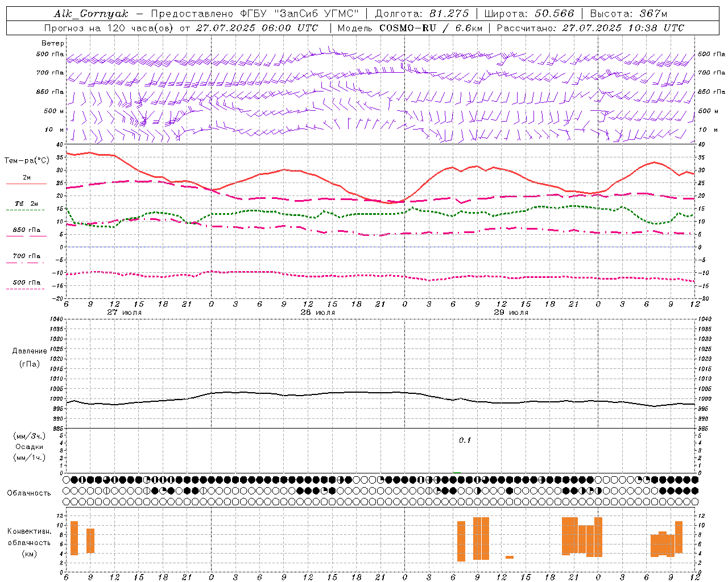Click the 2м legend entry in the temperature panel
This screenshot has width=728, height=582.
(27, 178)
